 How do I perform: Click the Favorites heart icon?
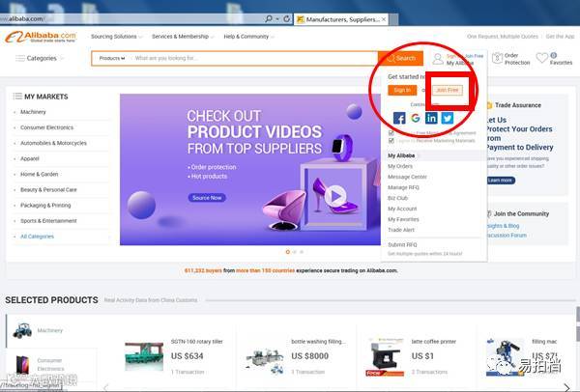click(542, 58)
